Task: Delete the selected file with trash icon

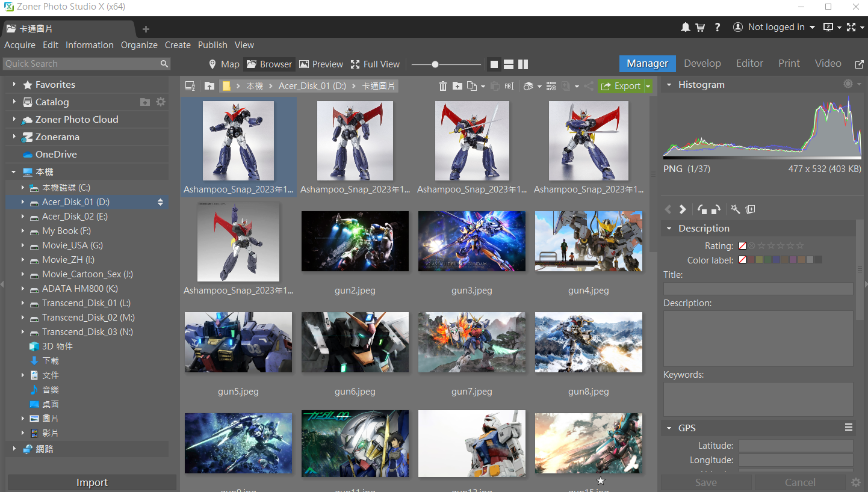Action: [443, 86]
